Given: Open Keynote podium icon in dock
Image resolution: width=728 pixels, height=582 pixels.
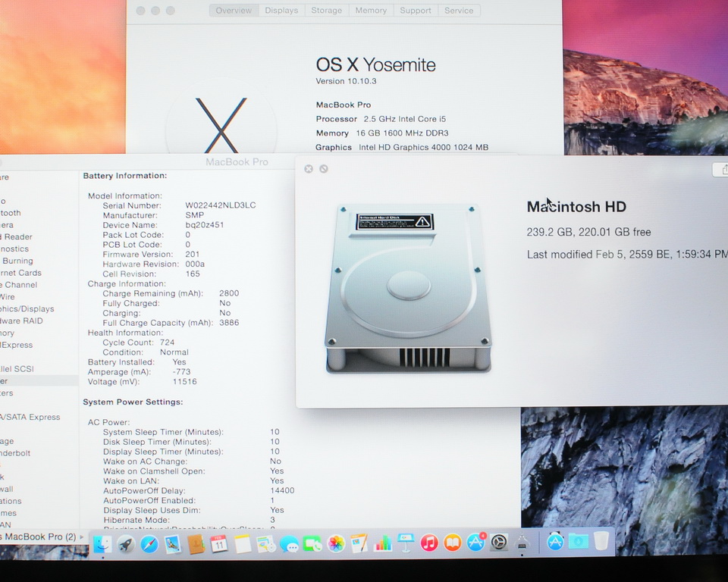Looking at the screenshot, I should coord(406,543).
